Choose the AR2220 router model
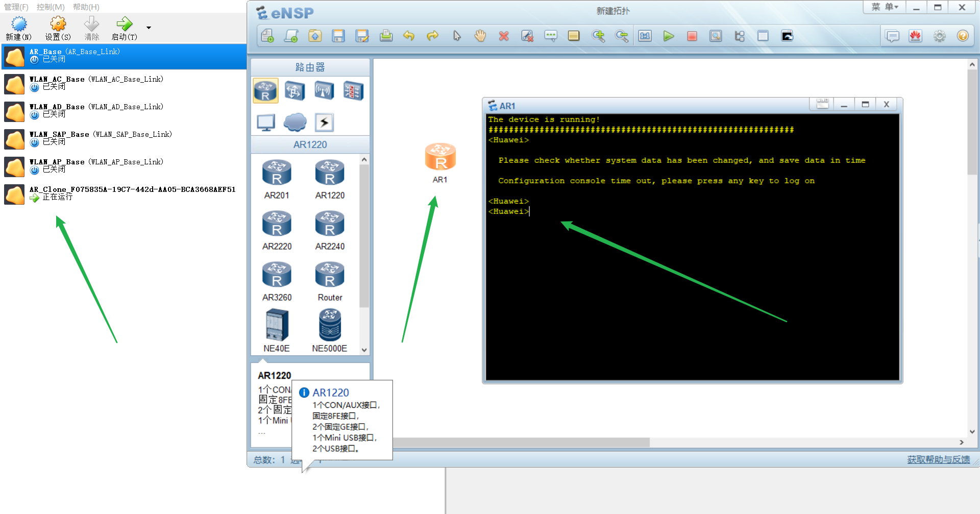This screenshot has height=514, width=980. [x=277, y=230]
